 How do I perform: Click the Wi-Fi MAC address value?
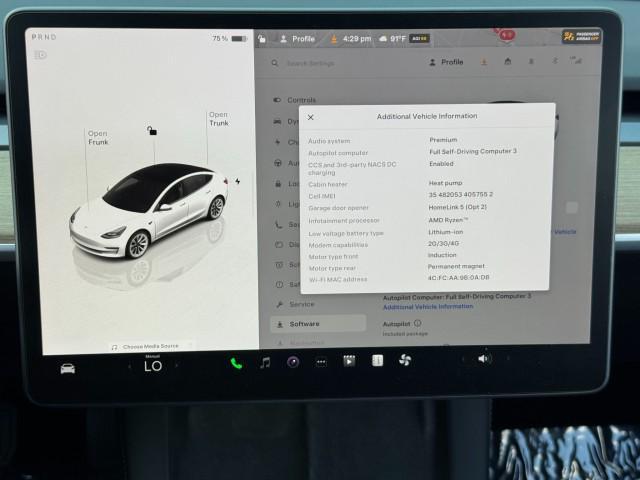point(458,278)
